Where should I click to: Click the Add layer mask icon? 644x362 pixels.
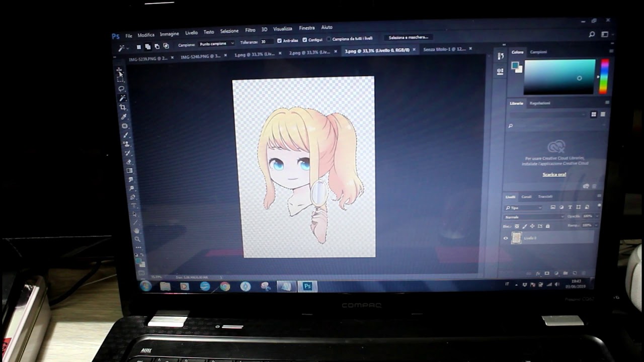pos(547,273)
